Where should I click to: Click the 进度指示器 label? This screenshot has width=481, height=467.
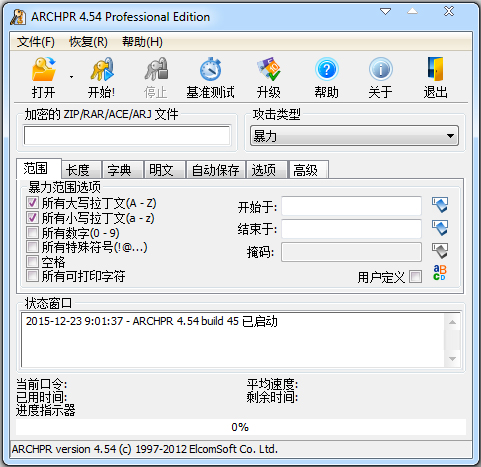pyautogui.click(x=46, y=410)
